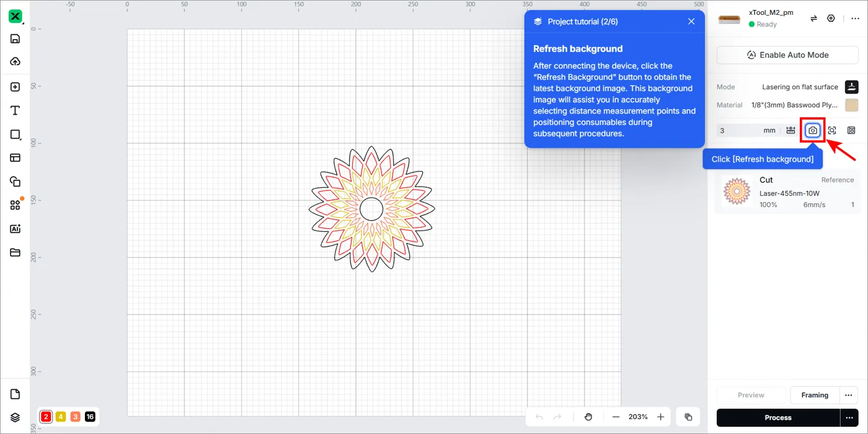
Task: Click the Undo arrow
Action: [x=539, y=417]
